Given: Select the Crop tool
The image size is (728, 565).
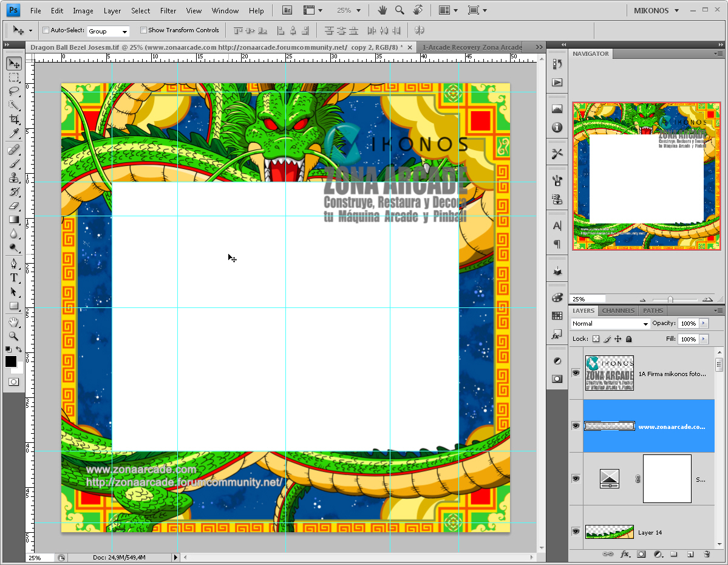Looking at the screenshot, I should pyautogui.click(x=14, y=120).
